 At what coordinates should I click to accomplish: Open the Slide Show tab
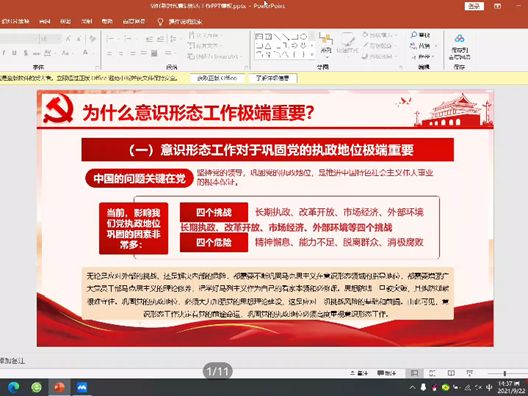[15, 21]
